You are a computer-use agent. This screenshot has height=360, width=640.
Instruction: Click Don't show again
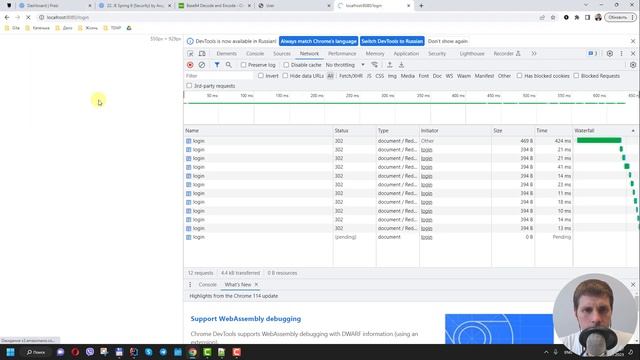coord(448,41)
